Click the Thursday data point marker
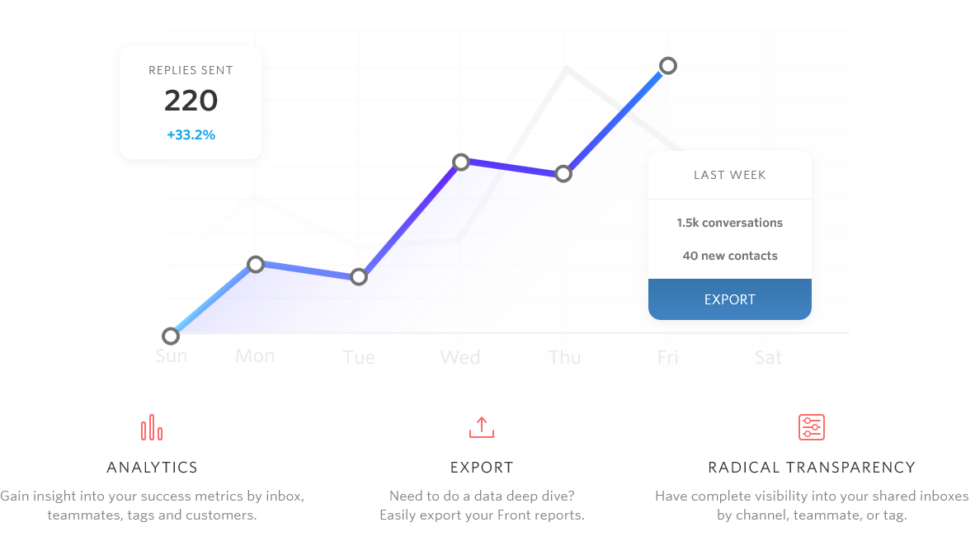Screen dimensions: 975x560 point(563,174)
